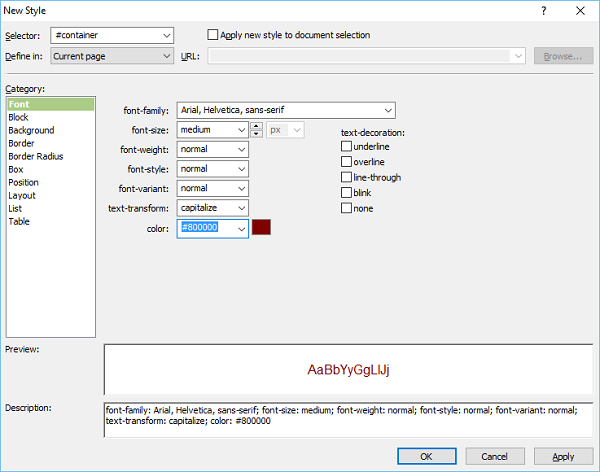Enable the blink checkbox
600x472 pixels.
tap(347, 192)
